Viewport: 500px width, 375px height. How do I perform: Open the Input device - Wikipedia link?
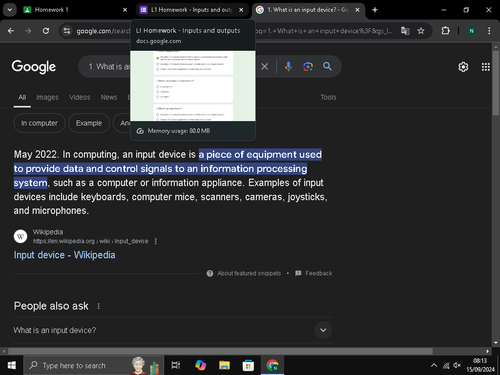[64, 255]
